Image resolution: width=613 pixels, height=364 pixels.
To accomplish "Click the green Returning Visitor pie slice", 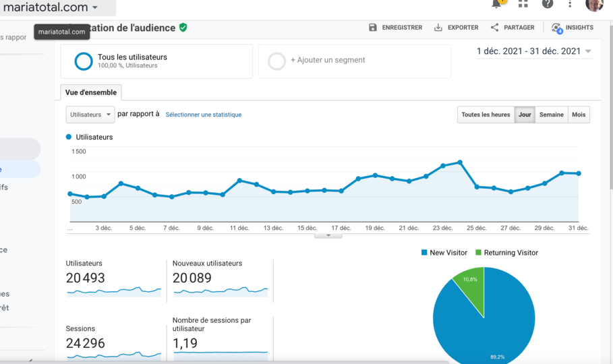I will (x=470, y=289).
